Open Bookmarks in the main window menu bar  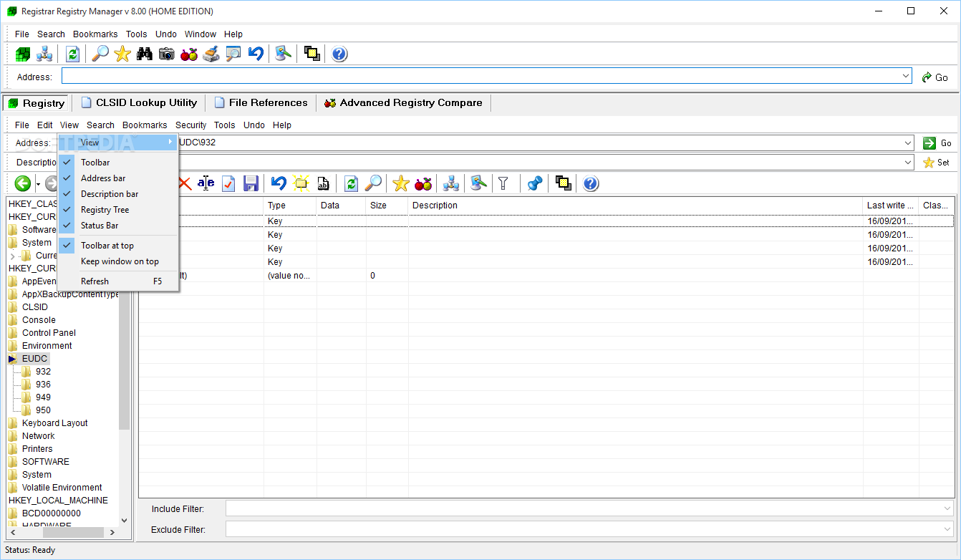95,34
